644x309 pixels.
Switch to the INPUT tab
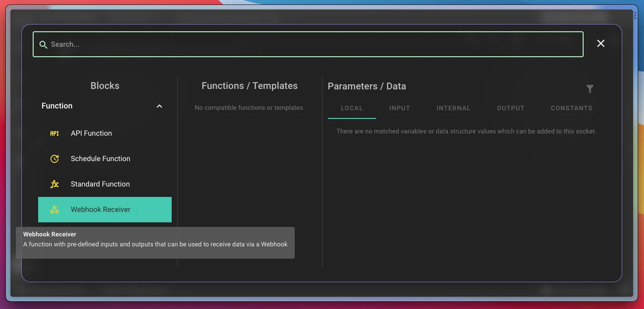[400, 108]
